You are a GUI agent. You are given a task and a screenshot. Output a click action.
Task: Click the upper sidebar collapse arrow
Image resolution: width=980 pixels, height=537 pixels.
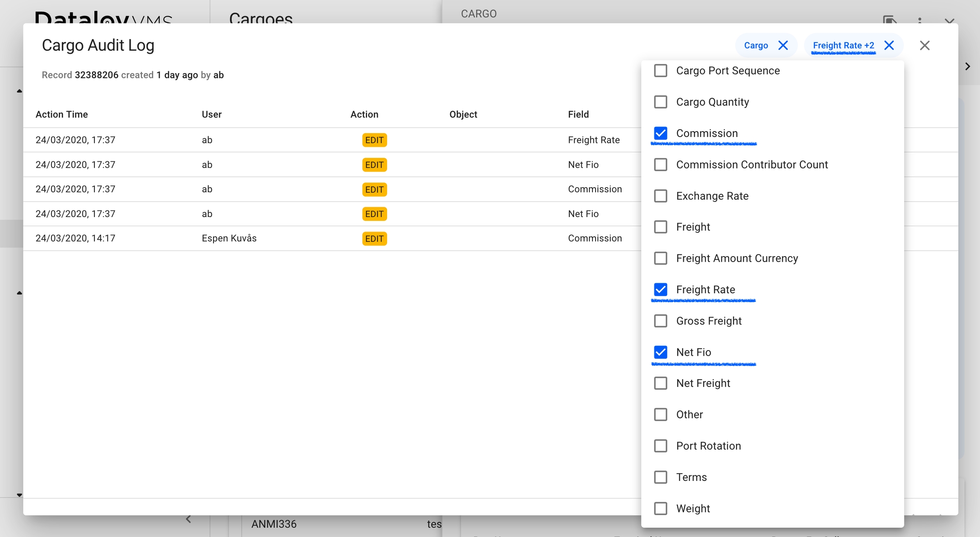click(20, 91)
